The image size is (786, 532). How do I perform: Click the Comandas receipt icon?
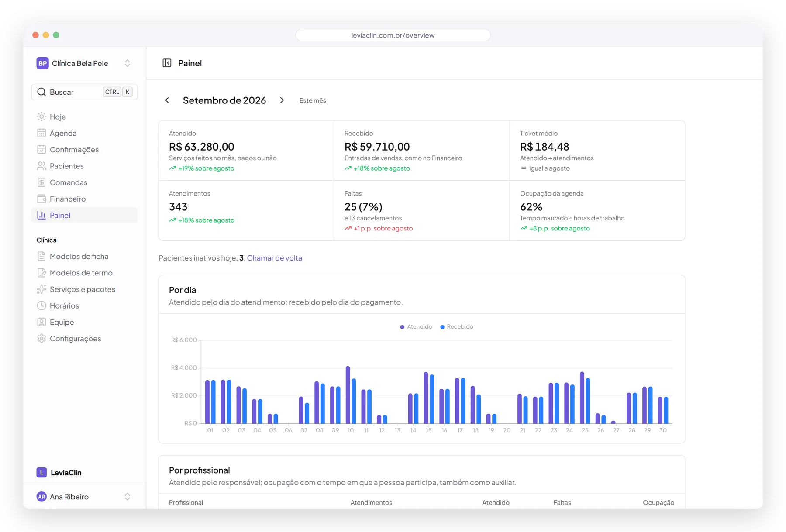(41, 182)
